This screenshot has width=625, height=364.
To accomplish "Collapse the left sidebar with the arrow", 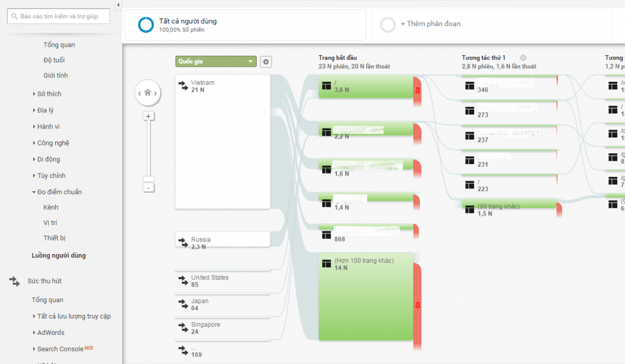I will click(118, 5).
